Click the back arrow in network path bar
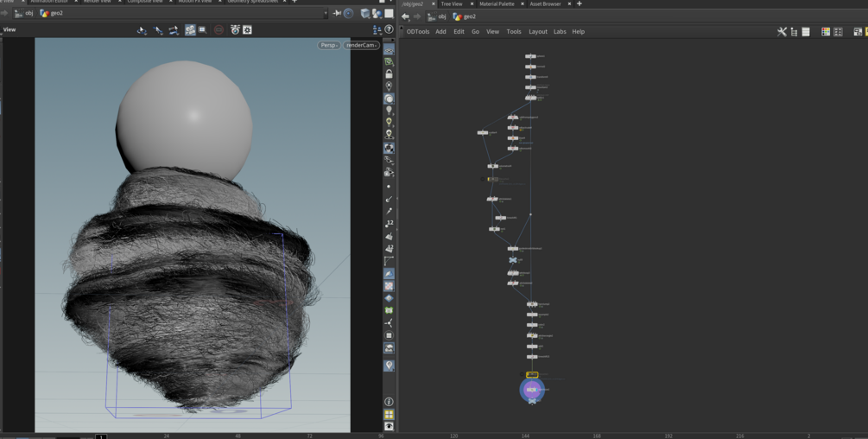Screen dimensions: 868x439 click(x=405, y=16)
